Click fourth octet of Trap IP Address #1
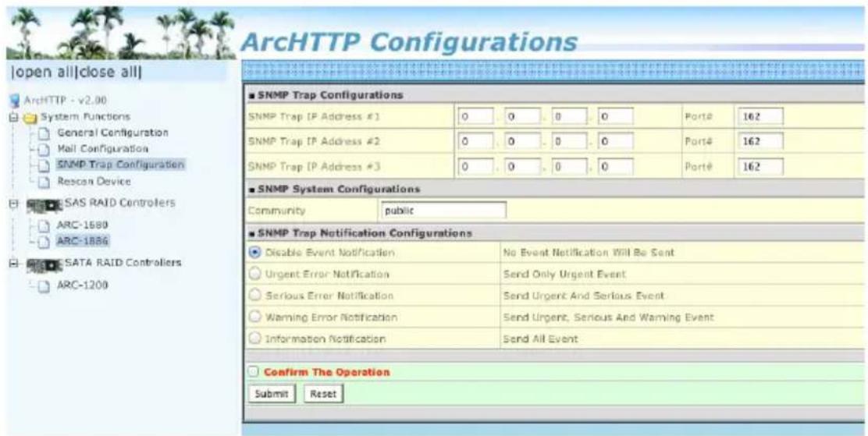 point(616,117)
